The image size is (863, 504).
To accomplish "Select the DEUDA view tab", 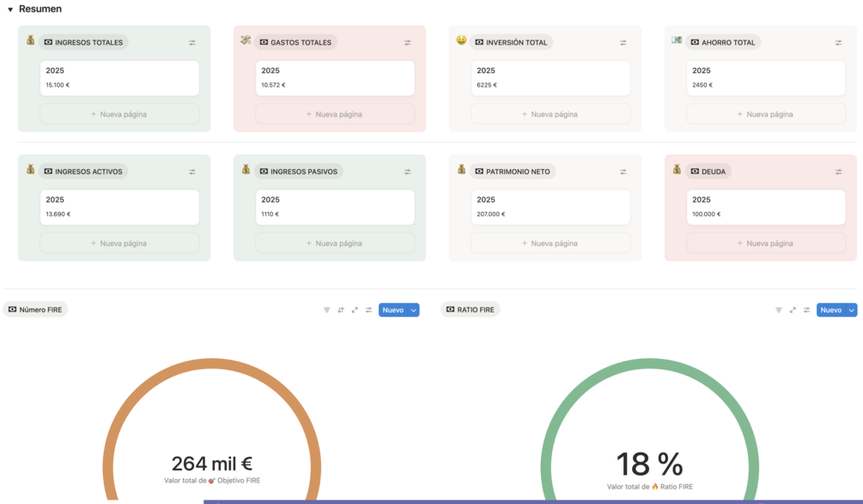I will click(708, 172).
